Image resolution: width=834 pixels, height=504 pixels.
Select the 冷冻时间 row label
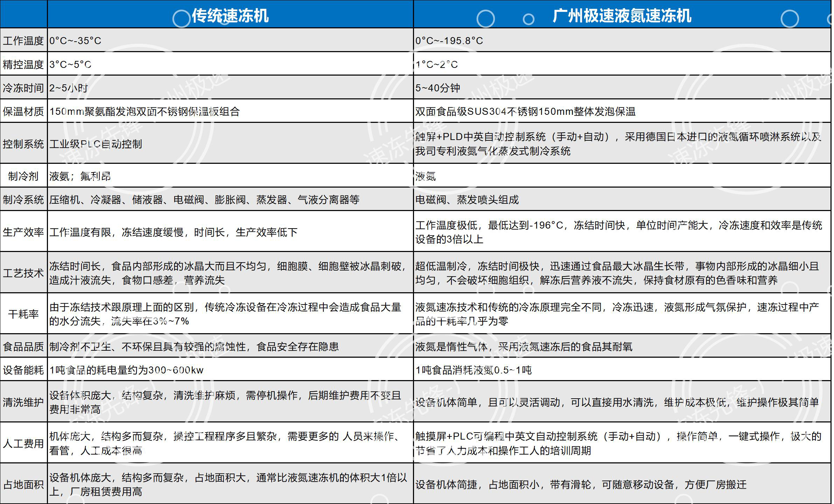pos(23,87)
